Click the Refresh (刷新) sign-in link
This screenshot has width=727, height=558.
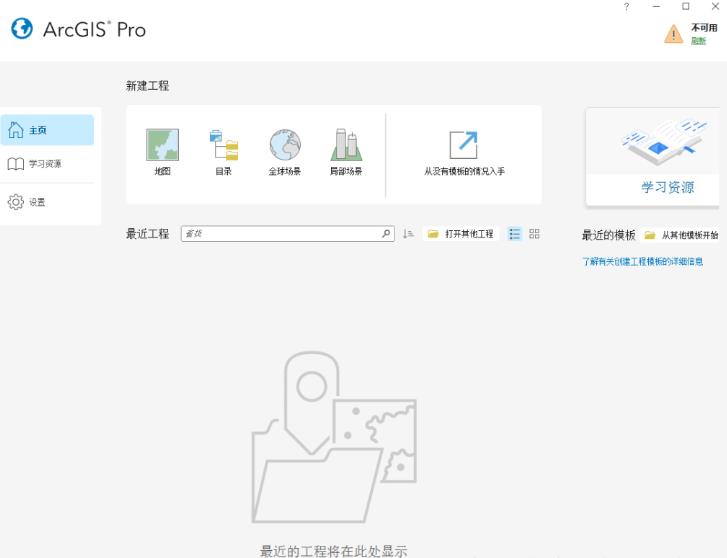coord(698,41)
